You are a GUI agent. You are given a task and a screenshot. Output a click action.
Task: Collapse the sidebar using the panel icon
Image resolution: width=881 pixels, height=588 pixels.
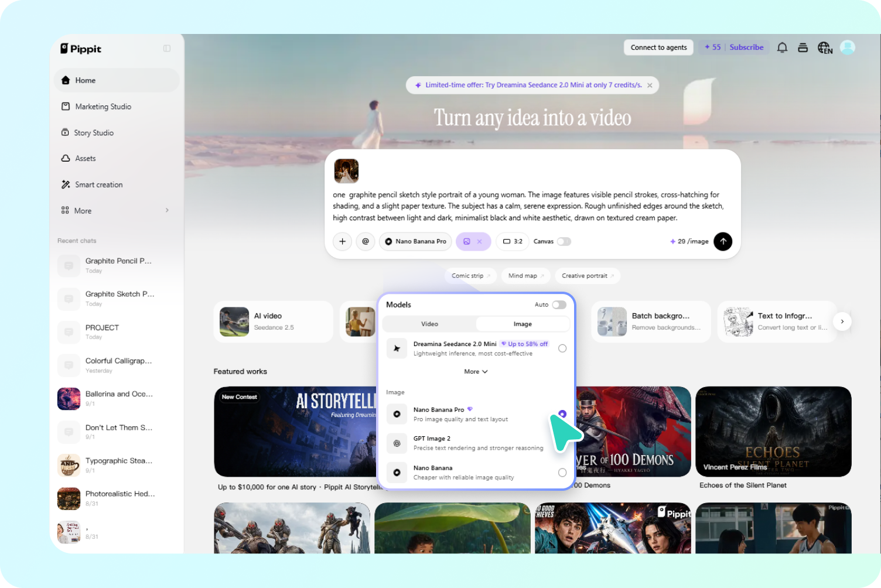[167, 49]
